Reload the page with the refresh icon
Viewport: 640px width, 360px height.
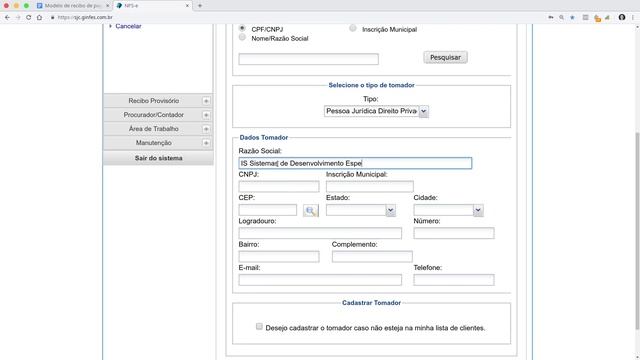[x=29, y=18]
